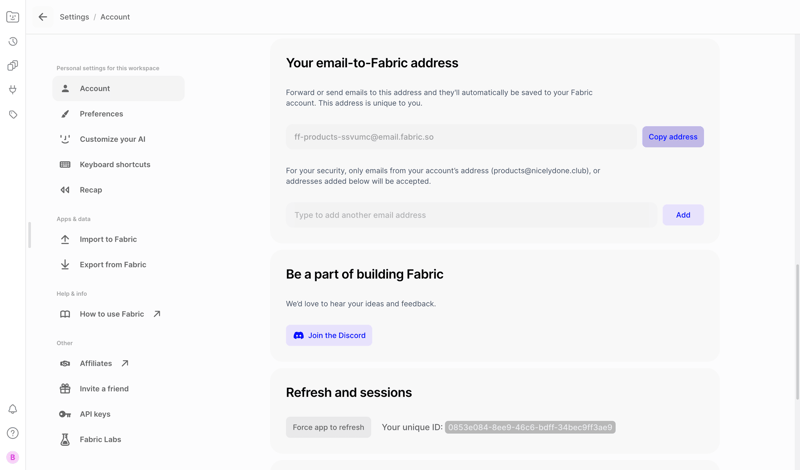Click the pink user avatar B
The width and height of the screenshot is (800, 470).
13,457
